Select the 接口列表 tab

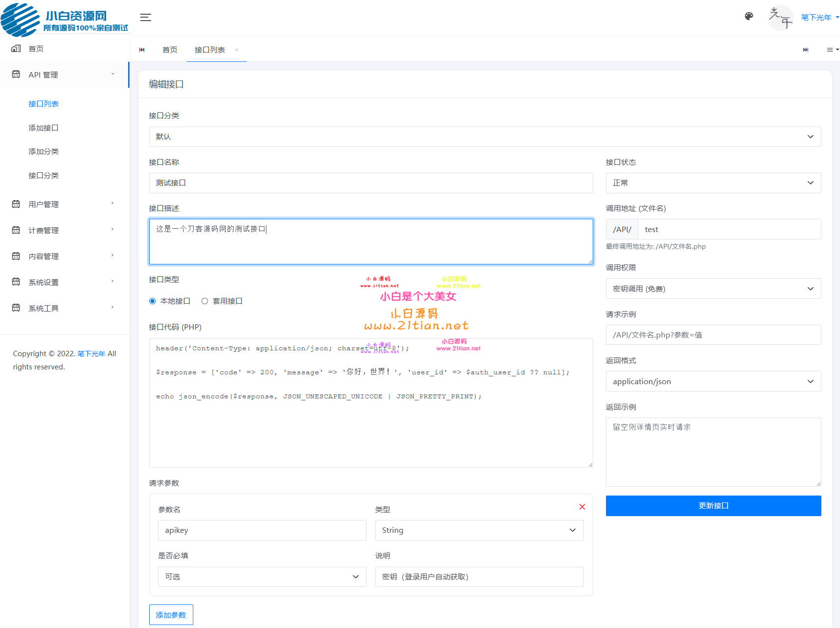[211, 50]
